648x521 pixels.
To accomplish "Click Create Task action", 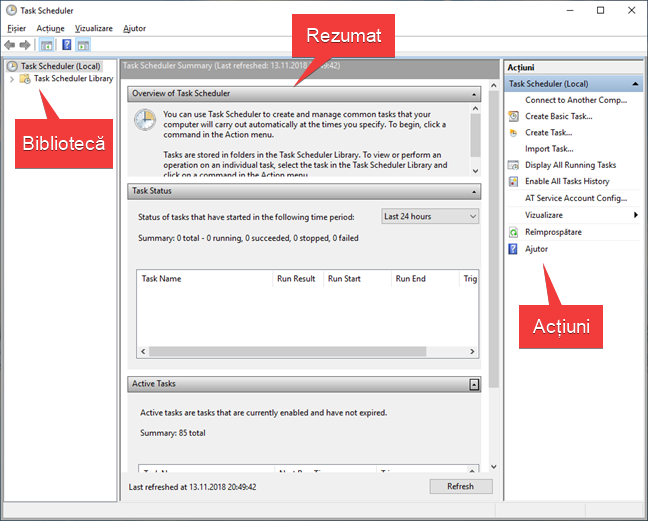I will pos(548,133).
